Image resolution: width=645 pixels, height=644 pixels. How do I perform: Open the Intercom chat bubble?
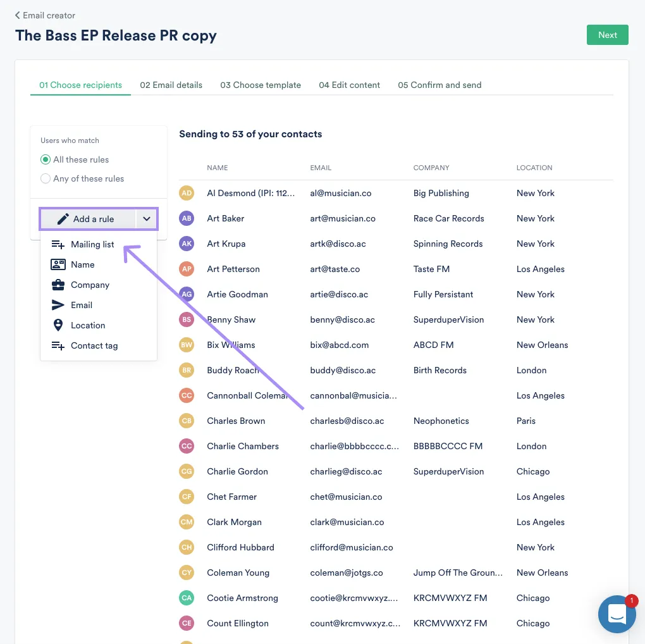point(617,614)
